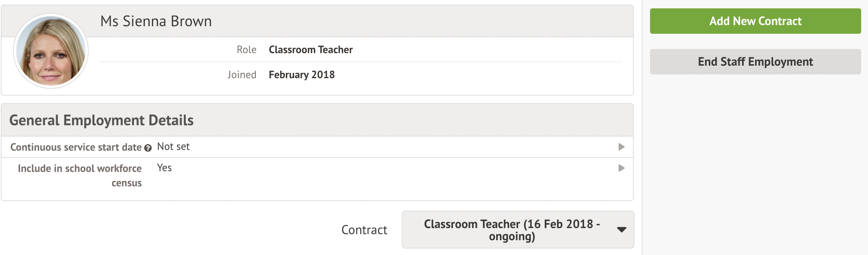Open the Contract dropdown caret
The width and height of the screenshot is (868, 255).
pos(621,230)
